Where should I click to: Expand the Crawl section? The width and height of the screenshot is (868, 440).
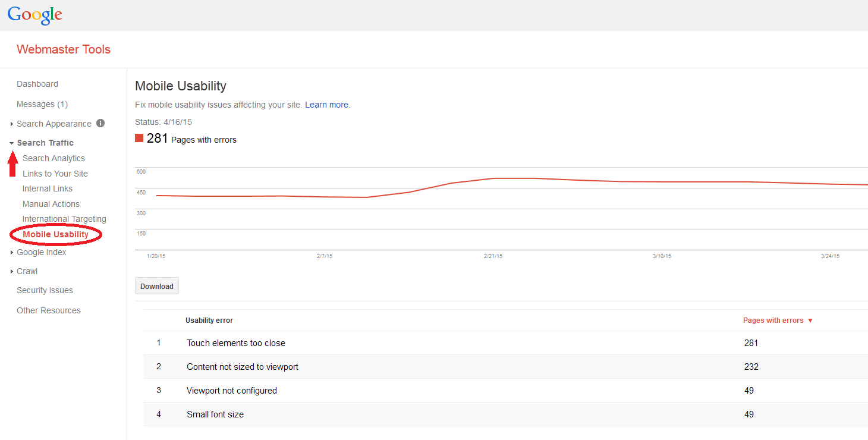(x=27, y=271)
